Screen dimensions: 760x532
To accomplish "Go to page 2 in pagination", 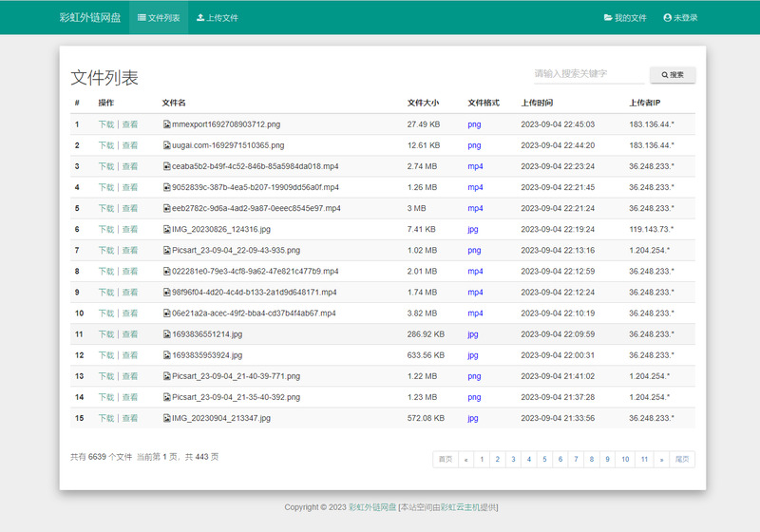I will tap(497, 460).
